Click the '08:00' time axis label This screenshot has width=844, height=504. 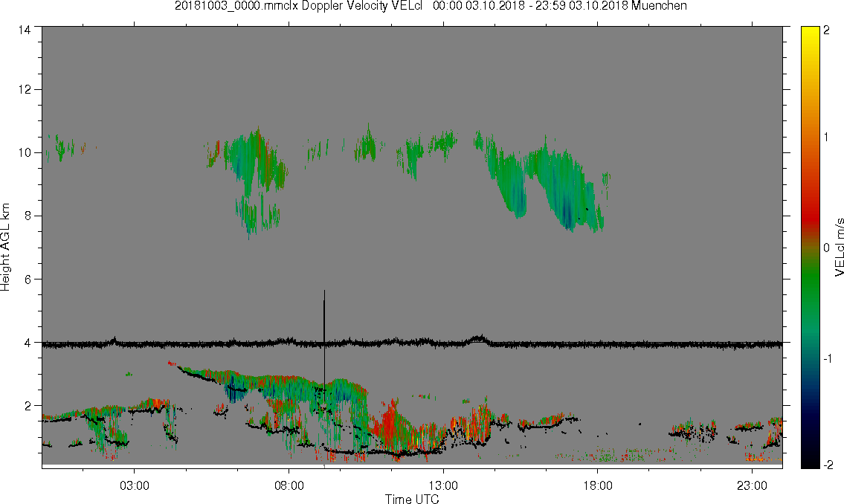pyautogui.click(x=289, y=485)
